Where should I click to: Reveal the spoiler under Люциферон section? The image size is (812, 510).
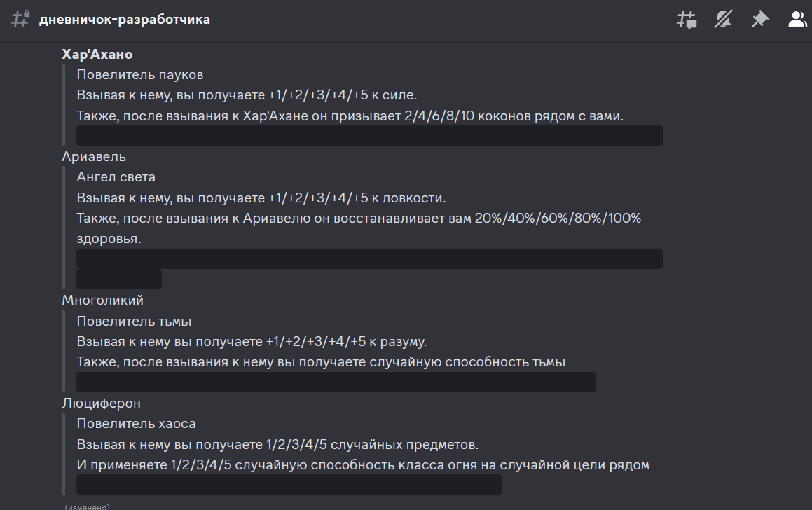289,485
